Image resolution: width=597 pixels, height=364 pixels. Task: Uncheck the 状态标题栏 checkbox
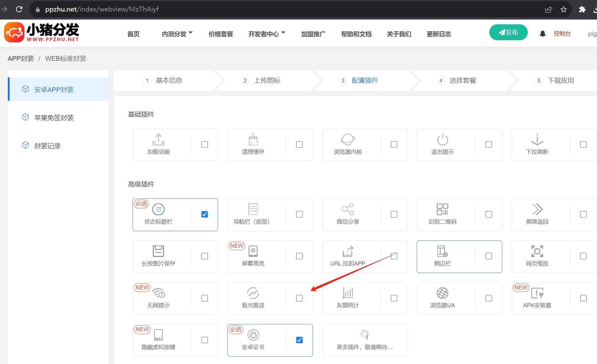[205, 214]
